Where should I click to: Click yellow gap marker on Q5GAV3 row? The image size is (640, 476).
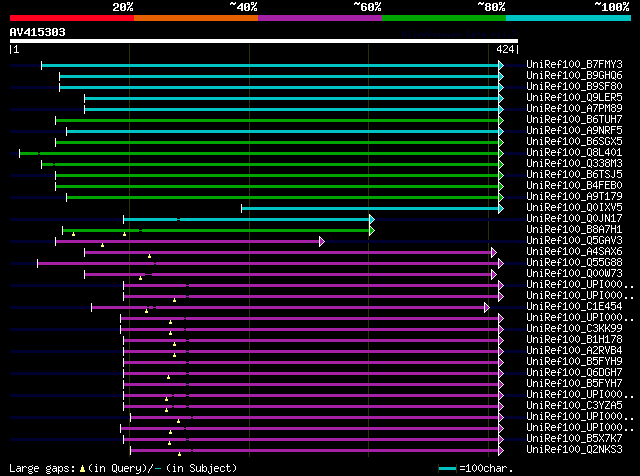(x=102, y=245)
